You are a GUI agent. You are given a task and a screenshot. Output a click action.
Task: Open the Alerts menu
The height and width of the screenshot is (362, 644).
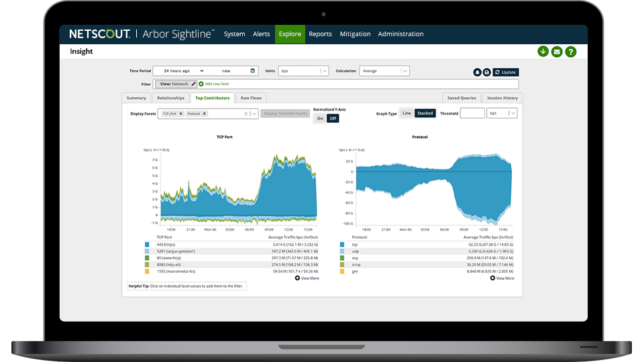tap(261, 34)
